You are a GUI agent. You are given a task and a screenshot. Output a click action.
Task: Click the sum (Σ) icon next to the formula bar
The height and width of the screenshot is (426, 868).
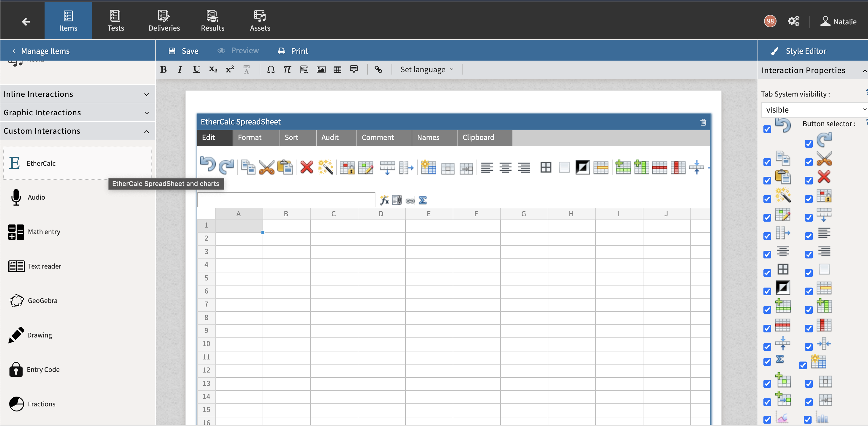tap(423, 200)
